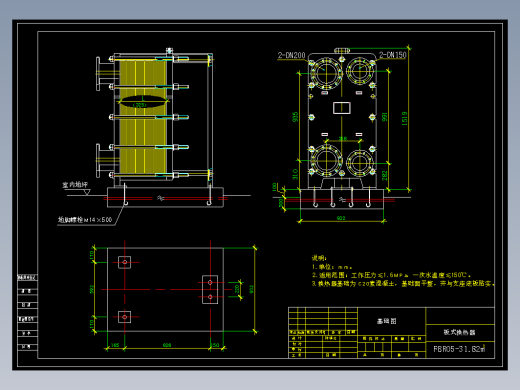
Task: Click the 板式换热器 title block text
Action: click(459, 332)
